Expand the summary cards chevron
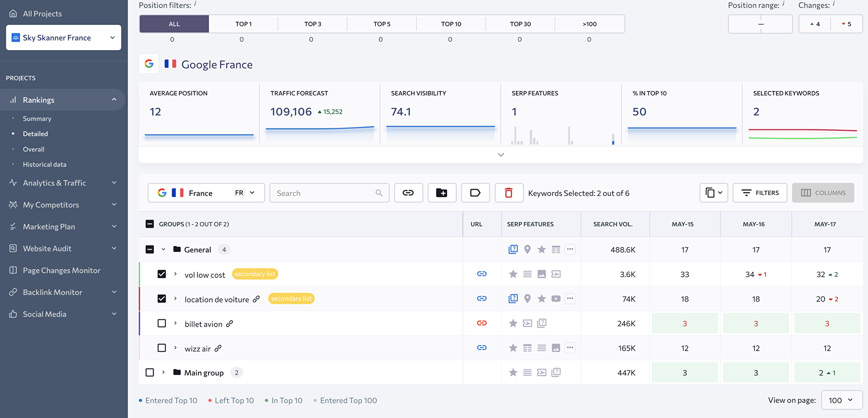 pos(500,155)
